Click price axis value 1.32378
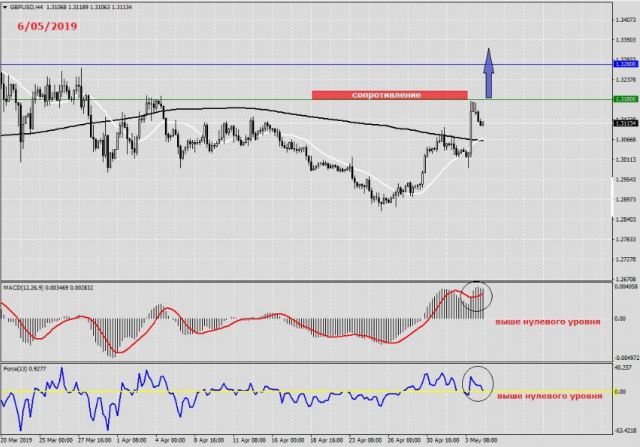640x447 pixels. [626, 80]
